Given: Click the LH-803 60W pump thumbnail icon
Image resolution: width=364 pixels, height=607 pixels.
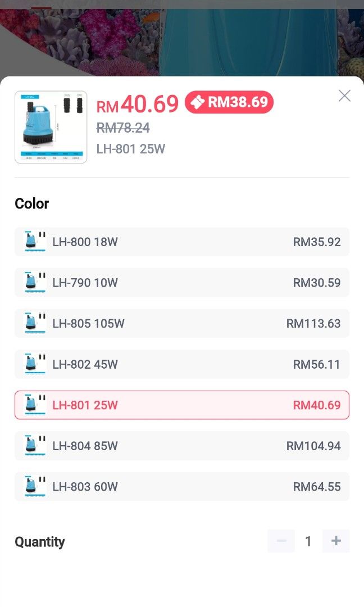Looking at the screenshot, I should tap(33, 486).
